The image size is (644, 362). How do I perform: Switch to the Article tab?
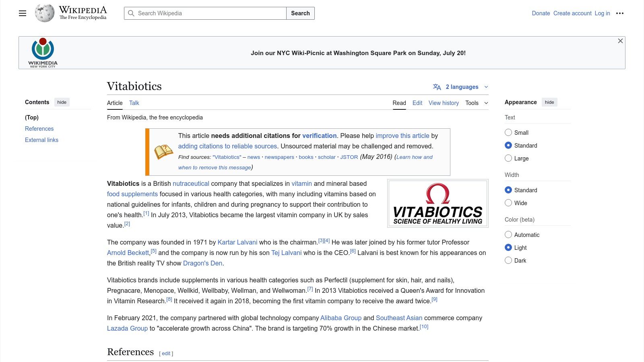[x=115, y=103]
